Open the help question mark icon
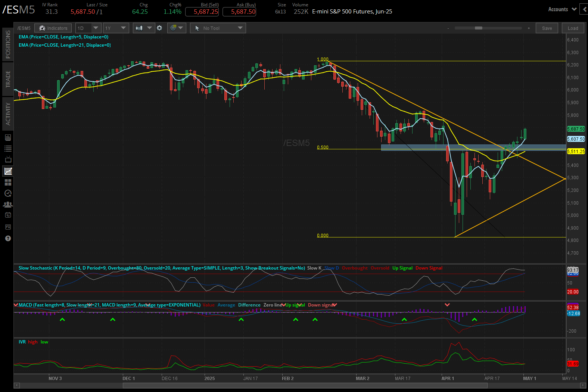The width and height of the screenshot is (588, 392). pyautogui.click(x=8, y=238)
